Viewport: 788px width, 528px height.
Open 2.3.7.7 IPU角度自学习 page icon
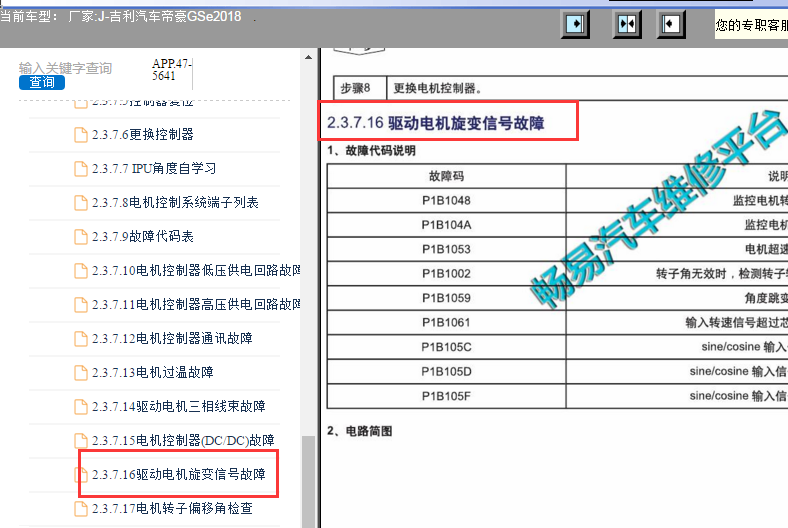[x=81, y=169]
